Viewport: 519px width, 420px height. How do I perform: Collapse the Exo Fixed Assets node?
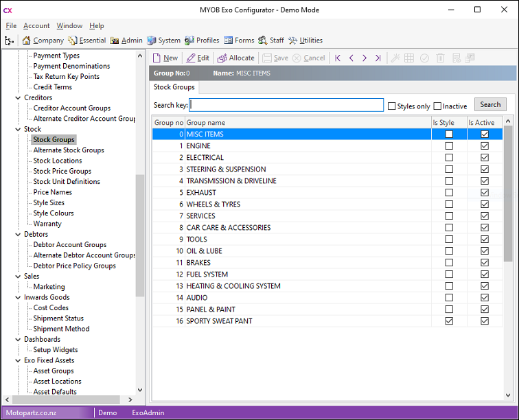[18, 360]
